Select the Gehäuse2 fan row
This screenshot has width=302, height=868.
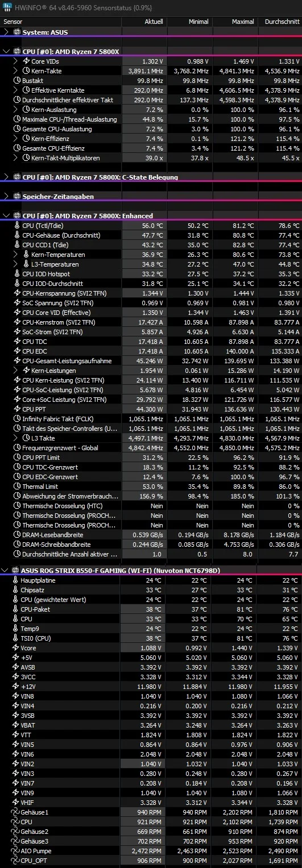pos(151,832)
